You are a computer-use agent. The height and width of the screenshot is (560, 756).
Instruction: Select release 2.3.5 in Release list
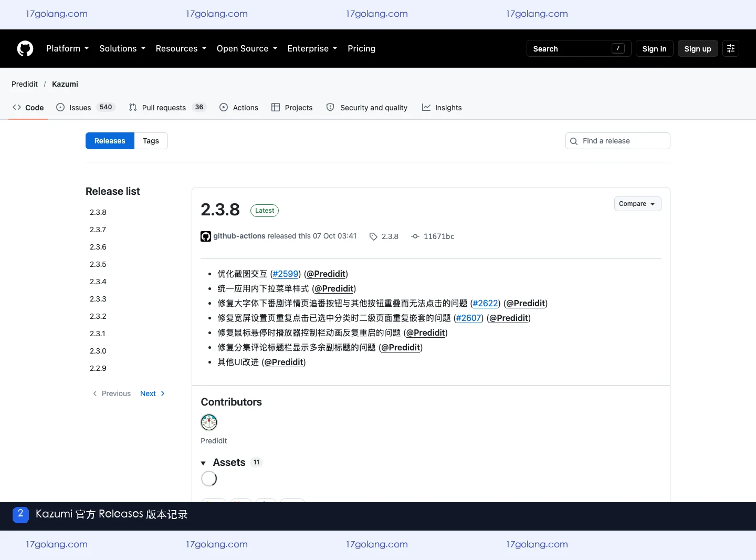tap(98, 264)
